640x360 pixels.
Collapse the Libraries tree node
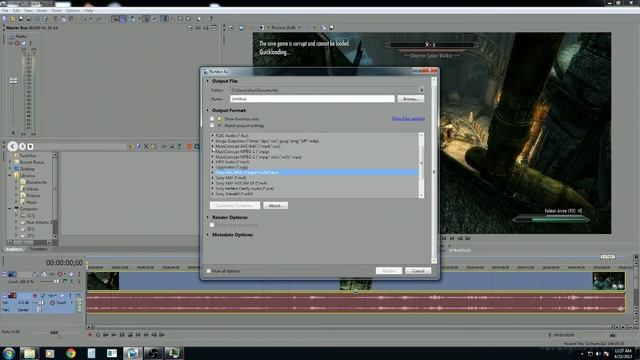(10, 175)
